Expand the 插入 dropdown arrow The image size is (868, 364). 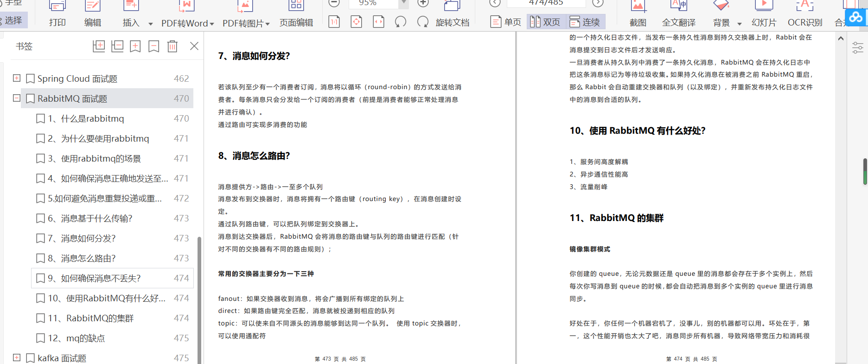(x=151, y=24)
